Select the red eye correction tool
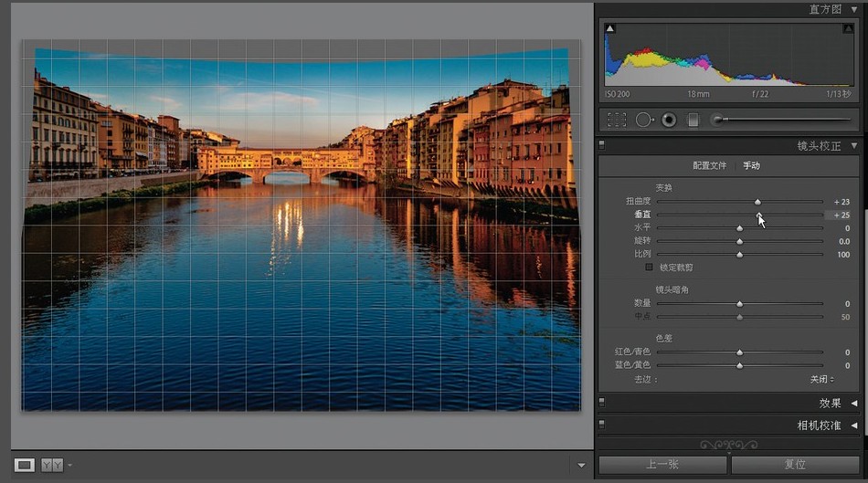 (669, 120)
